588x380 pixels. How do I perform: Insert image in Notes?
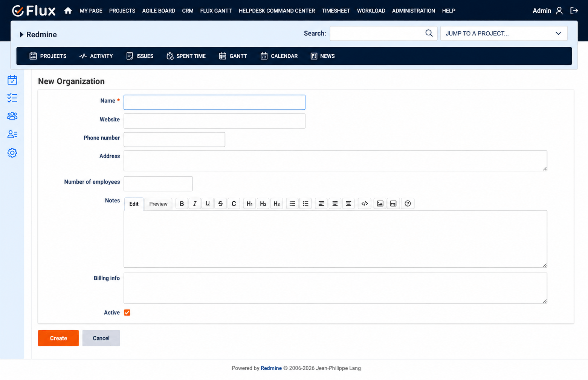[380, 204]
